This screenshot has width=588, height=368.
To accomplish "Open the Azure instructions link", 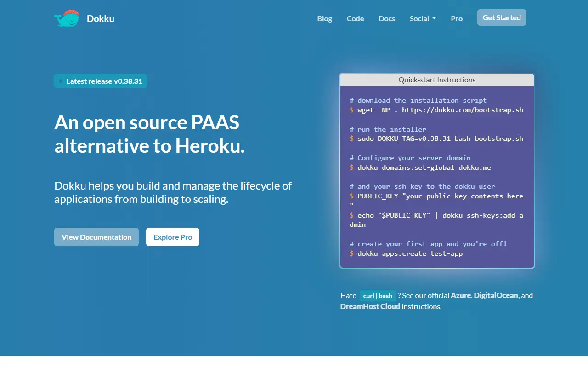I will (461, 295).
